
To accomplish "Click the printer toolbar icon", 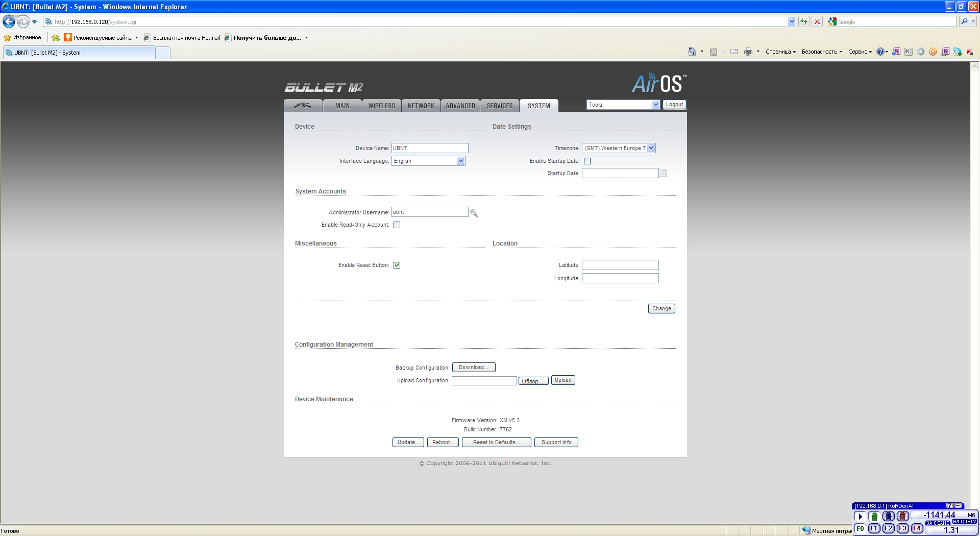I will click(x=748, y=52).
